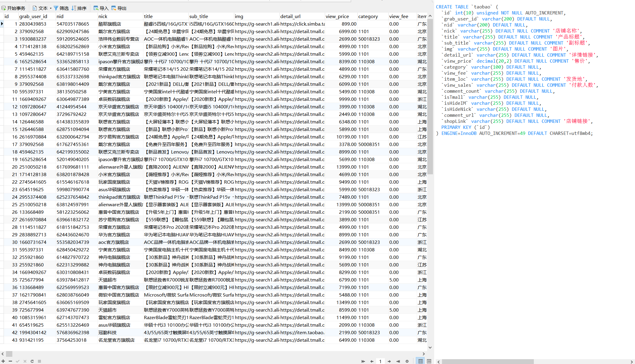The height and width of the screenshot is (364, 635).
Task: Select the view_fee column header
Action: click(403, 17)
